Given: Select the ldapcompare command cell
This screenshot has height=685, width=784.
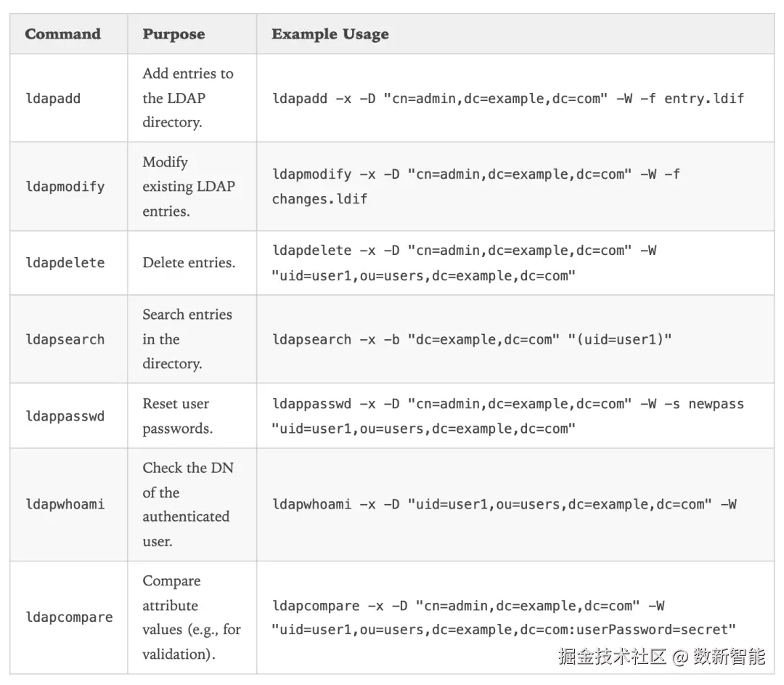Looking at the screenshot, I should (70, 617).
